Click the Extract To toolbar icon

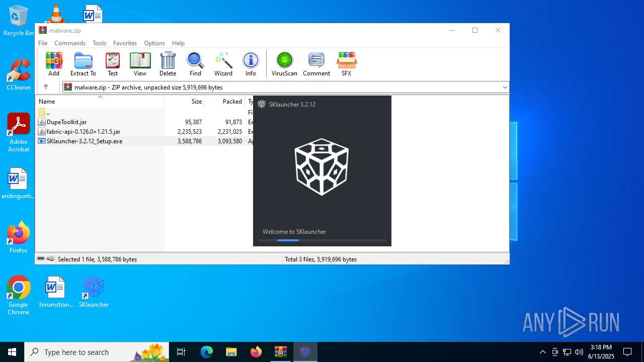tap(83, 64)
